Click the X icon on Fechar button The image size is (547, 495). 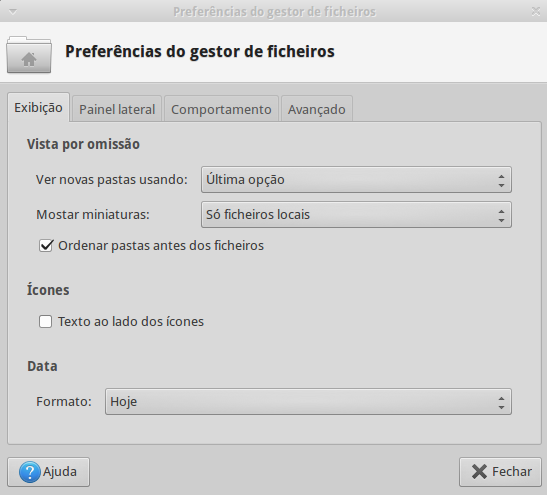tap(479, 472)
